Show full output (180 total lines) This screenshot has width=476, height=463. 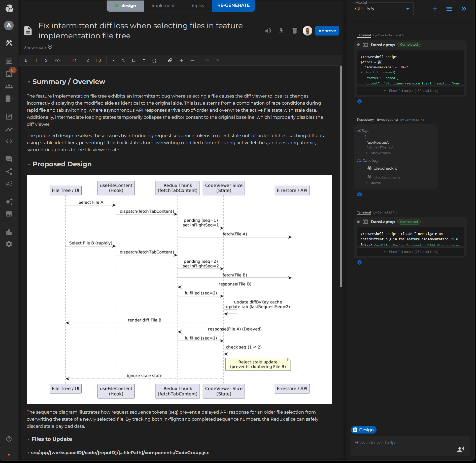point(411,91)
